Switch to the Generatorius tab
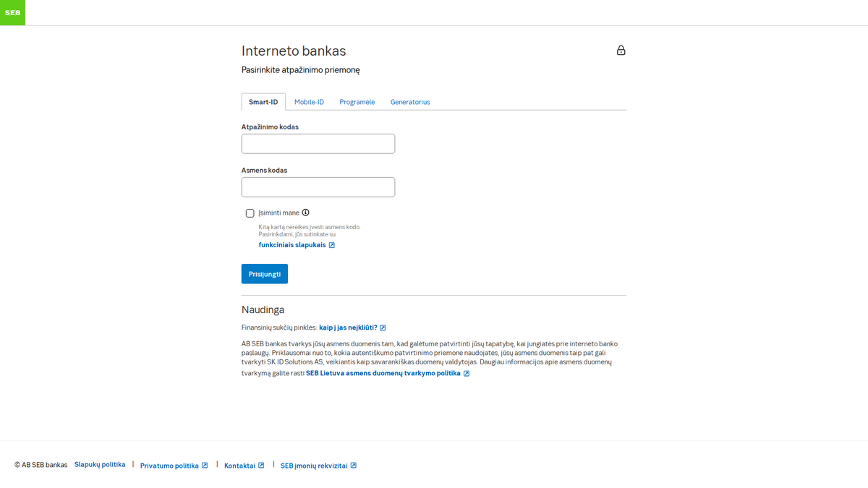 410,102
